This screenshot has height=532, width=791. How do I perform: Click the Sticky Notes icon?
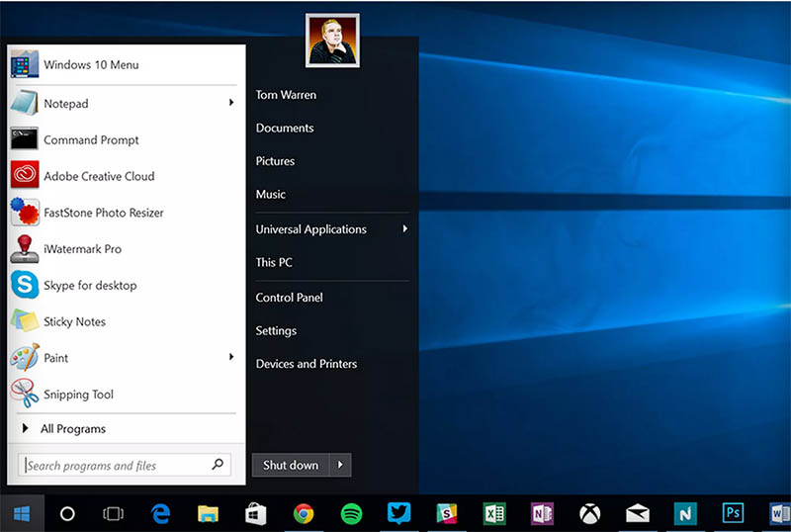[x=24, y=320]
